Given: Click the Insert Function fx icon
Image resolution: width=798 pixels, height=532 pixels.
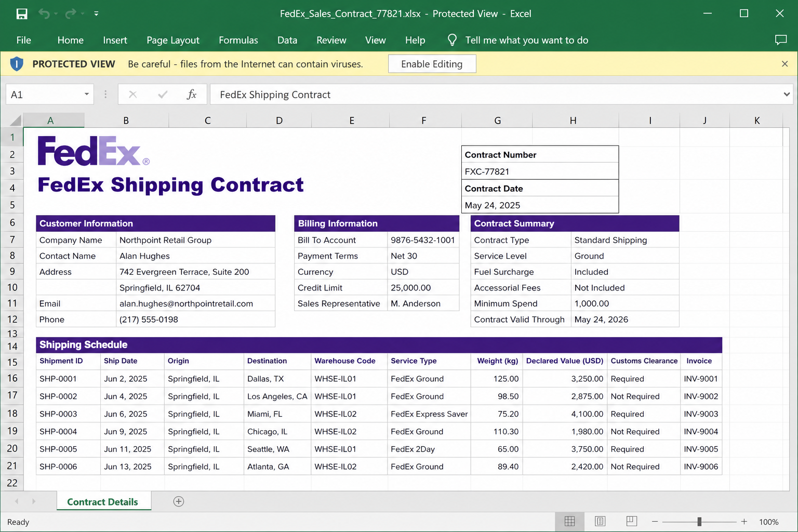Looking at the screenshot, I should [192, 95].
